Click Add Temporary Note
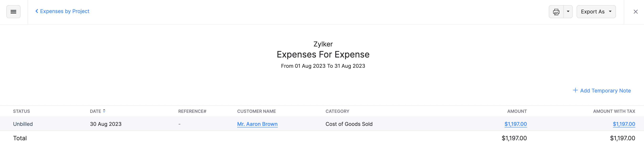Image resolution: width=644 pixels, height=145 pixels. point(605,90)
